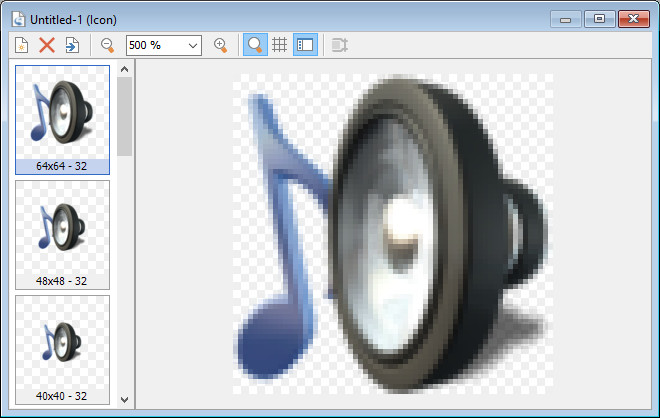Click the large speaker image in canvas
The width and height of the screenshot is (660, 418).
tap(392, 236)
